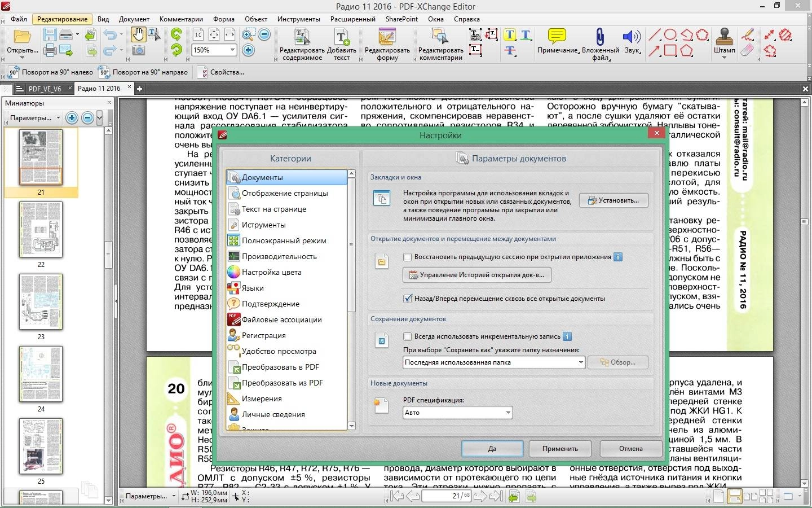Open the Документ menu
Viewport: 812px width, 508px height.
point(134,19)
